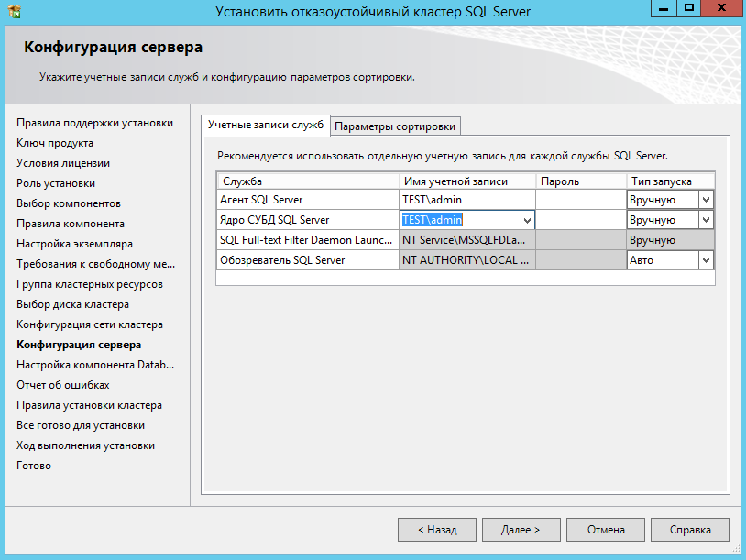Click the Назад button
This screenshot has height=560, width=746.
tap(437, 530)
